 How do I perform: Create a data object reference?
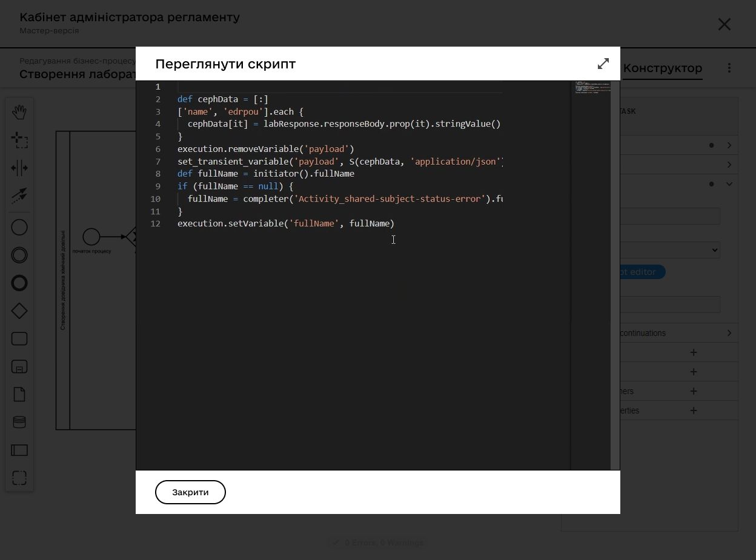click(x=19, y=394)
